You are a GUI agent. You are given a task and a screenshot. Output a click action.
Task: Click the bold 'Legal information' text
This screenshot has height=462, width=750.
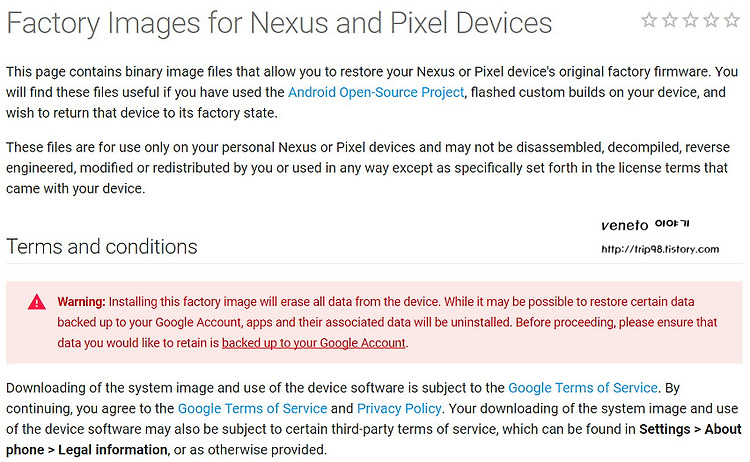113,450
